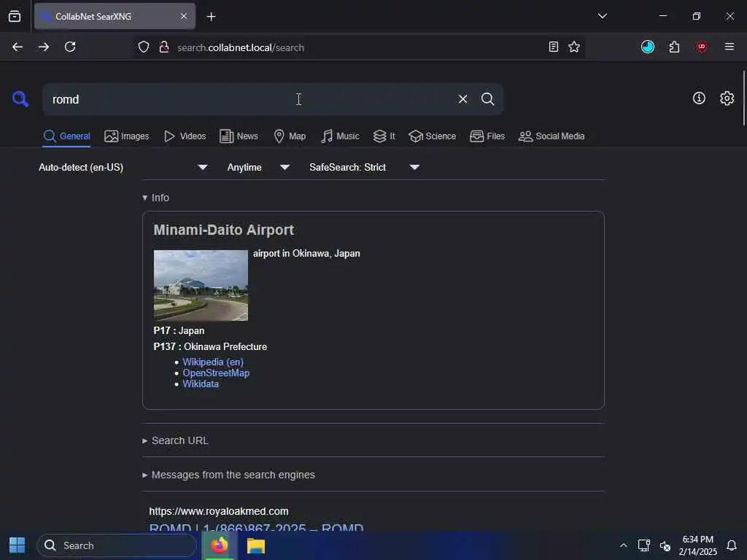747x560 pixels.
Task: Open Firefox application menu
Action: click(729, 47)
